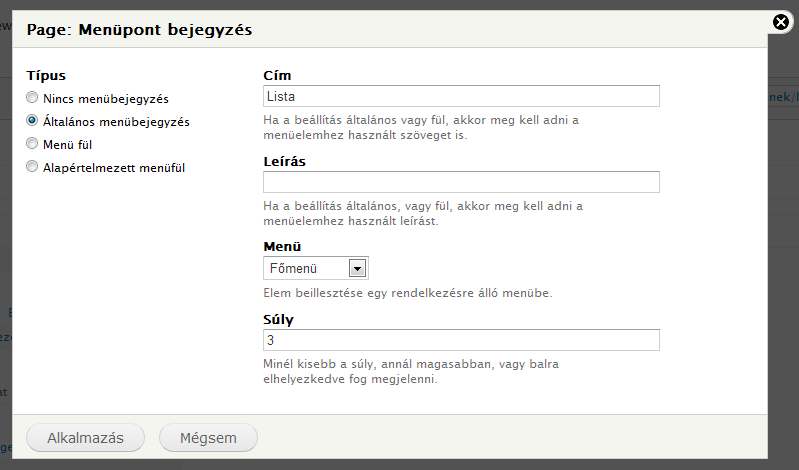799x470 pixels.
Task: Close the Menüpont bejegyzés dialog with X icon
Action: tap(781, 22)
